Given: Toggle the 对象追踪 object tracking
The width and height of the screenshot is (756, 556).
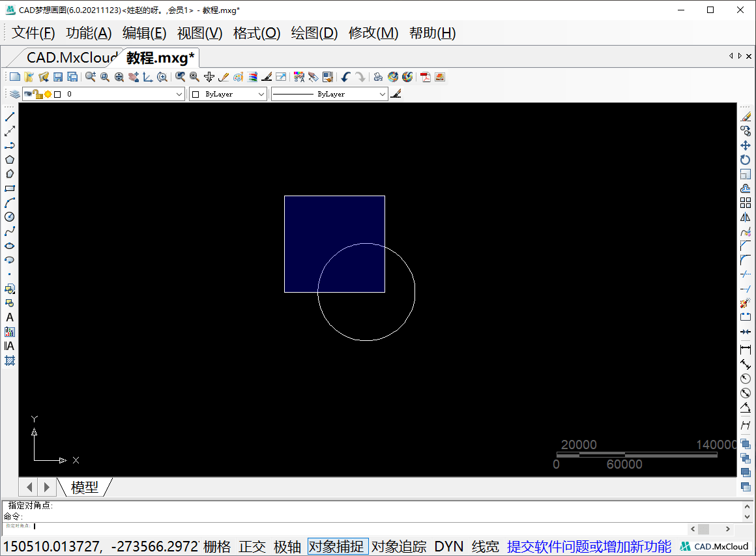Looking at the screenshot, I should pyautogui.click(x=400, y=546).
